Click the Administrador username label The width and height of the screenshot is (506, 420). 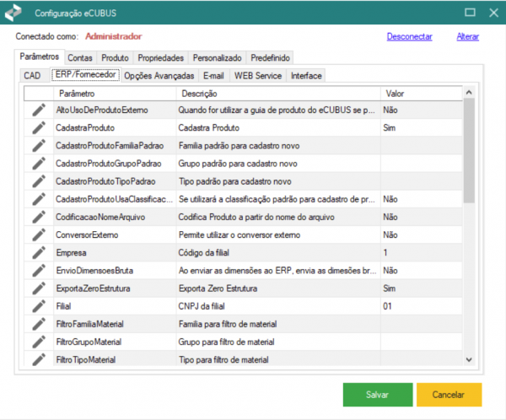click(x=114, y=36)
